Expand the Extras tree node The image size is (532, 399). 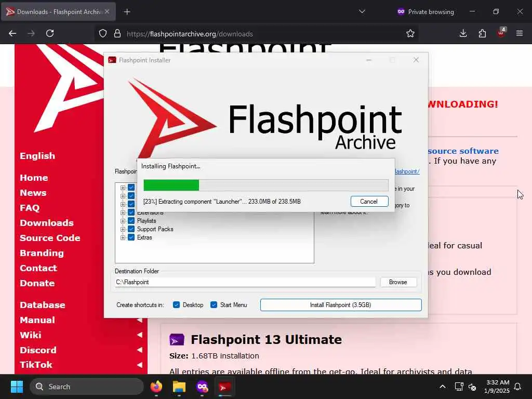(x=123, y=237)
